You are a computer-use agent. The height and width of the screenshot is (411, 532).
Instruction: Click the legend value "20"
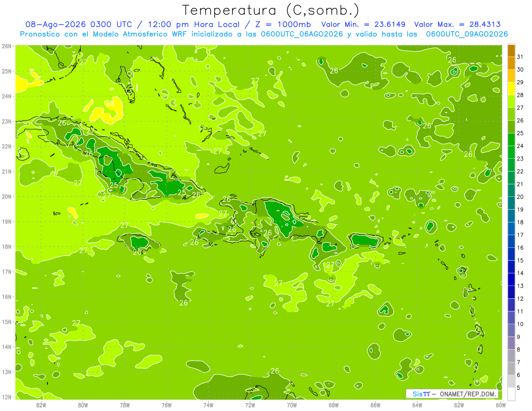[520, 197]
